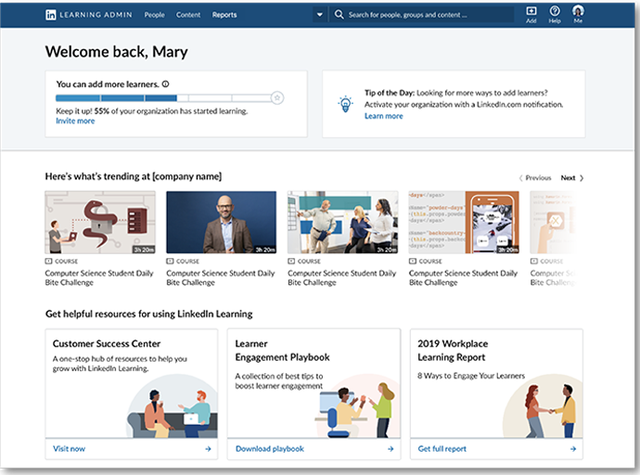Click the high-five illustration in Playbook card
Screen dimensions: 640x475
358,407
